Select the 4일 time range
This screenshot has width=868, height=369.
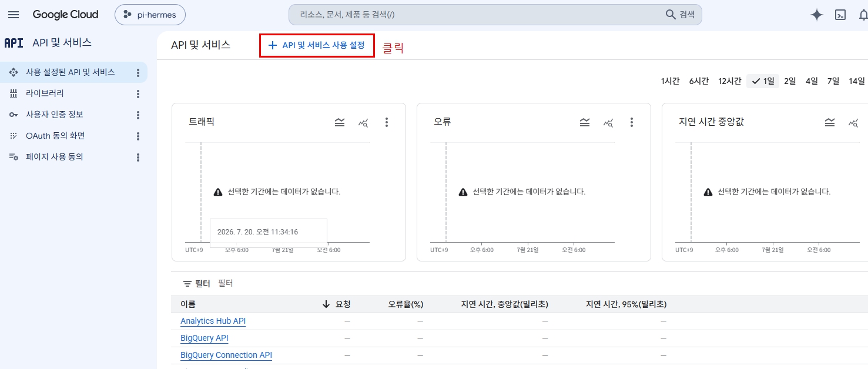click(812, 81)
